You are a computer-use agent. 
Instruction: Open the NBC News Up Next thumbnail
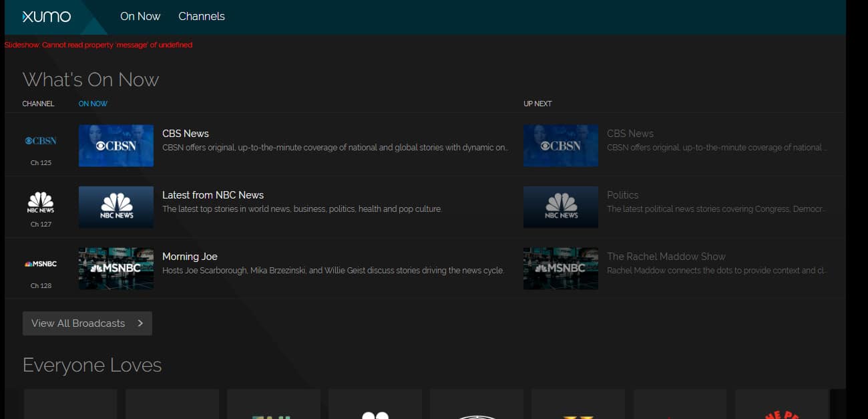561,207
